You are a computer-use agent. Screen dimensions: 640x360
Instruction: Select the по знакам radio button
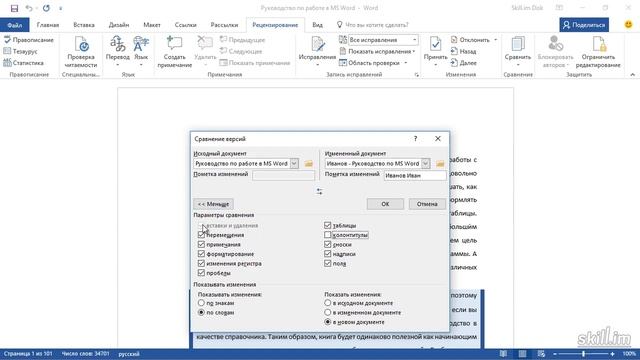pos(201,303)
